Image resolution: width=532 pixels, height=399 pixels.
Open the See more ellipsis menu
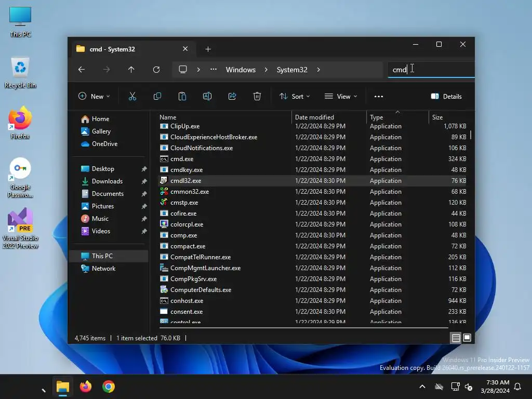coord(379,96)
